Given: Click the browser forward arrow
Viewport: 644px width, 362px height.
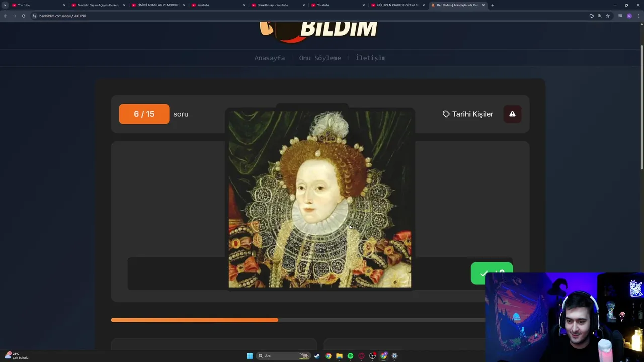Looking at the screenshot, I should click(14, 16).
